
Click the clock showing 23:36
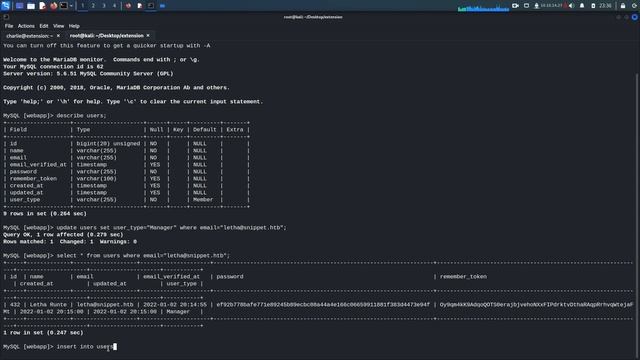pyautogui.click(x=605, y=6)
